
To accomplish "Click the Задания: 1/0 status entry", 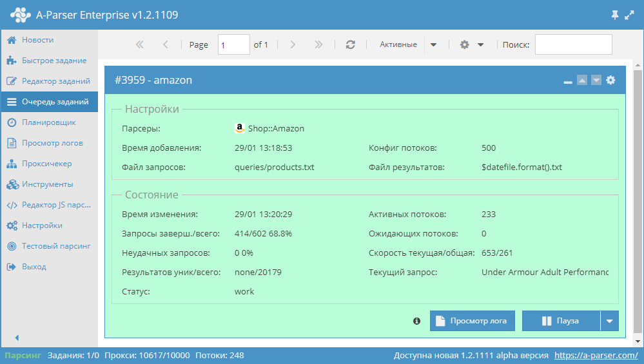I will 73,356.
